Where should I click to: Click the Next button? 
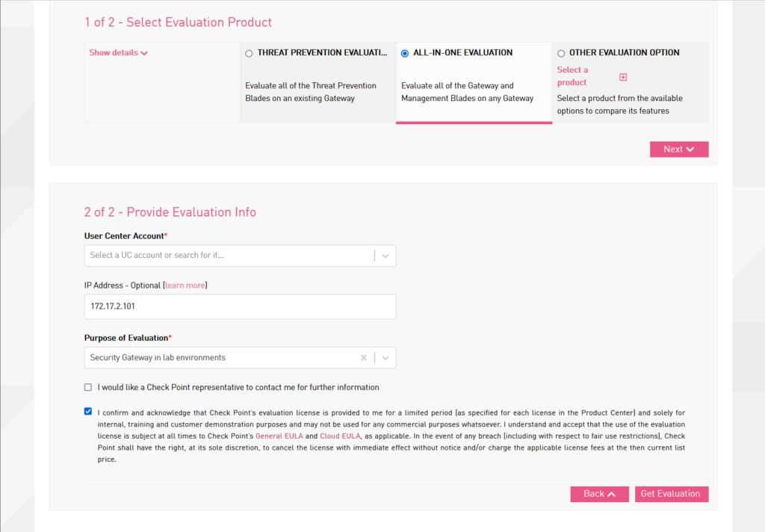pyautogui.click(x=678, y=149)
